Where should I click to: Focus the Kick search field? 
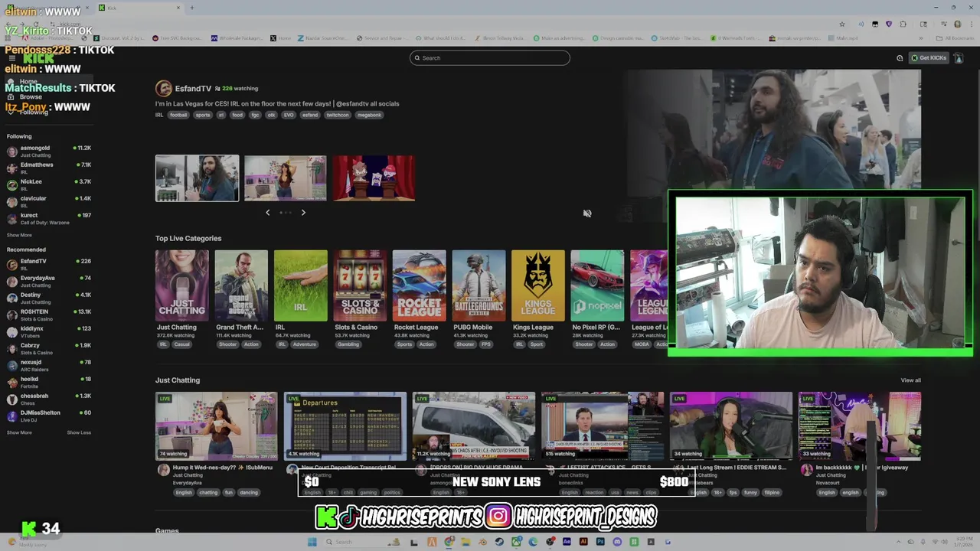[490, 58]
